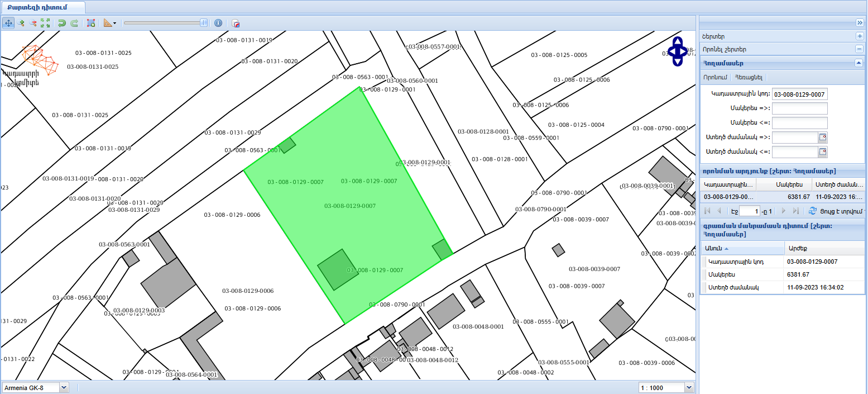Activate the zoom out tool
Viewport: 868px width, 394px height.
[33, 23]
